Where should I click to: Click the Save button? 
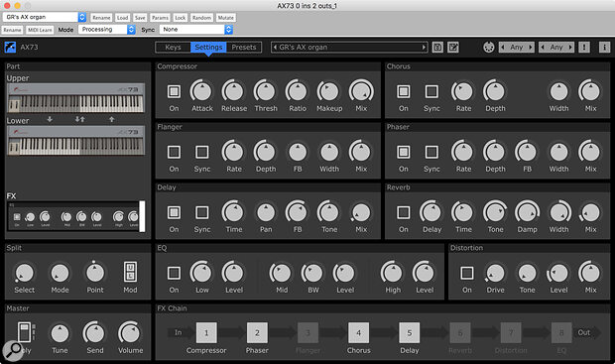coord(140,18)
